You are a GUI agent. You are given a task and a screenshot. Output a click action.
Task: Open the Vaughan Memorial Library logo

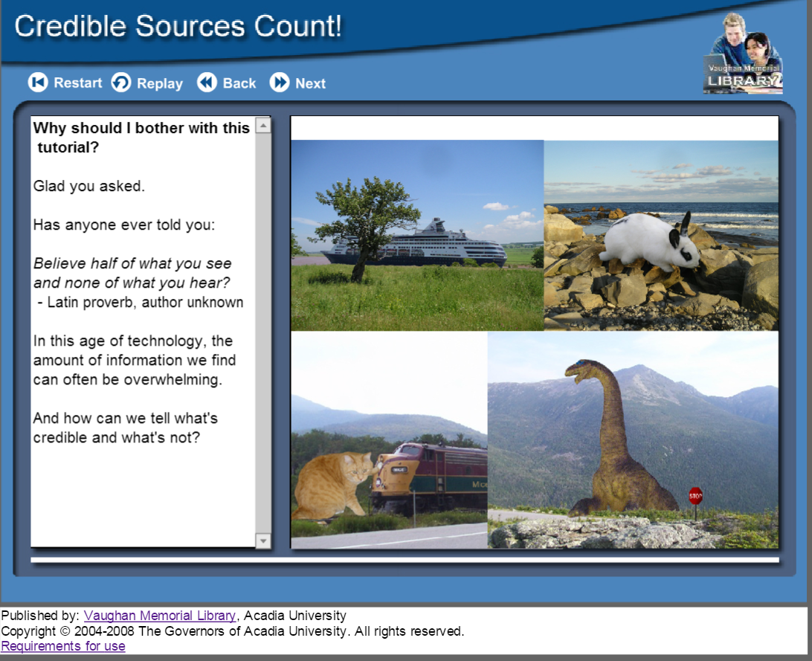pos(743,54)
